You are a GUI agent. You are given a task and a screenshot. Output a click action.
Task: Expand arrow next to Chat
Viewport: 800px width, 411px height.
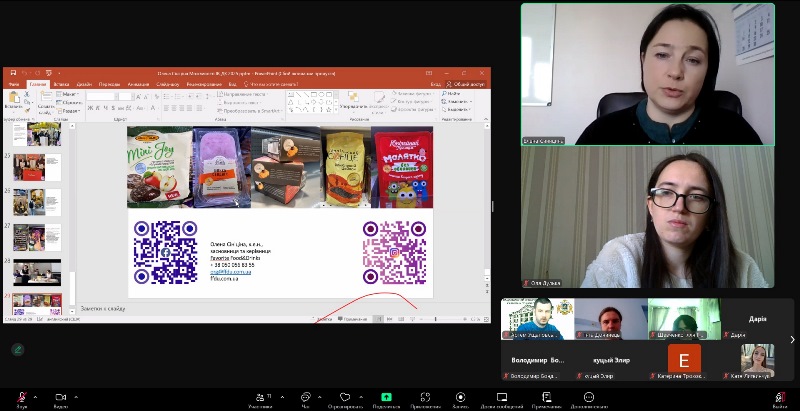click(x=319, y=397)
